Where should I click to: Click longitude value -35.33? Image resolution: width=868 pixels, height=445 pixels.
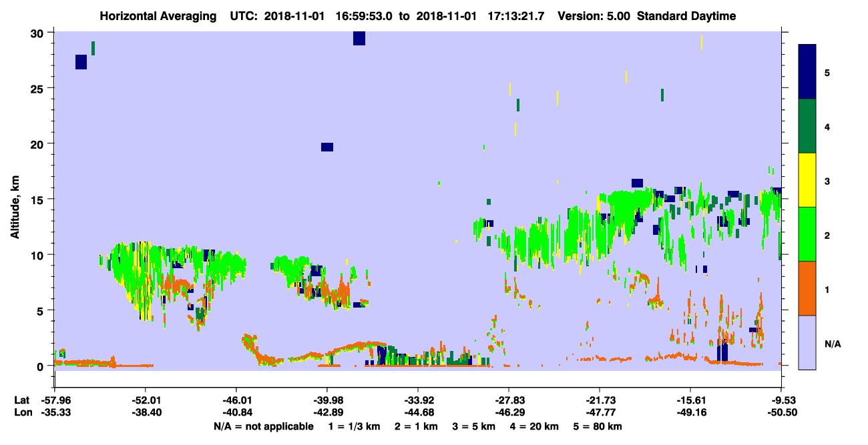55,412
